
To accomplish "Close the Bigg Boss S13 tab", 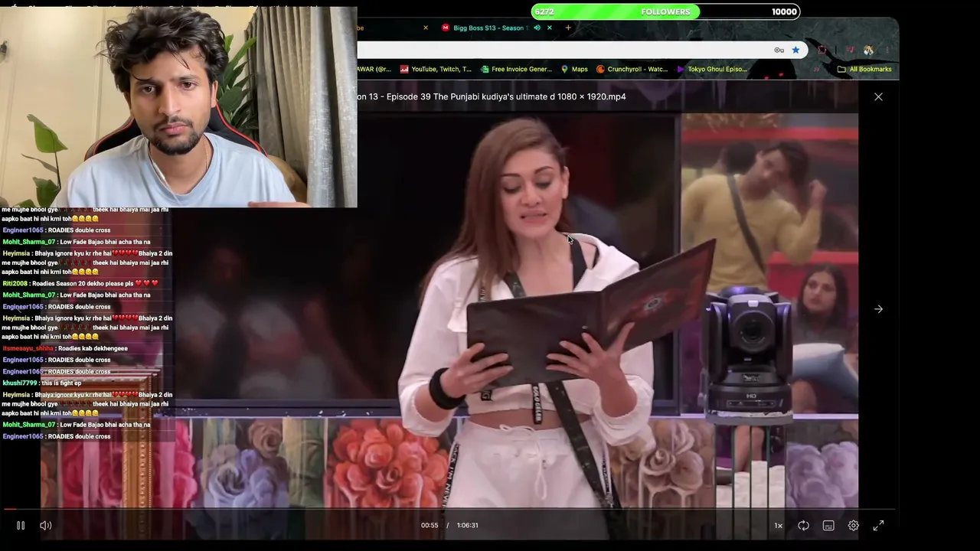I will 549,28.
